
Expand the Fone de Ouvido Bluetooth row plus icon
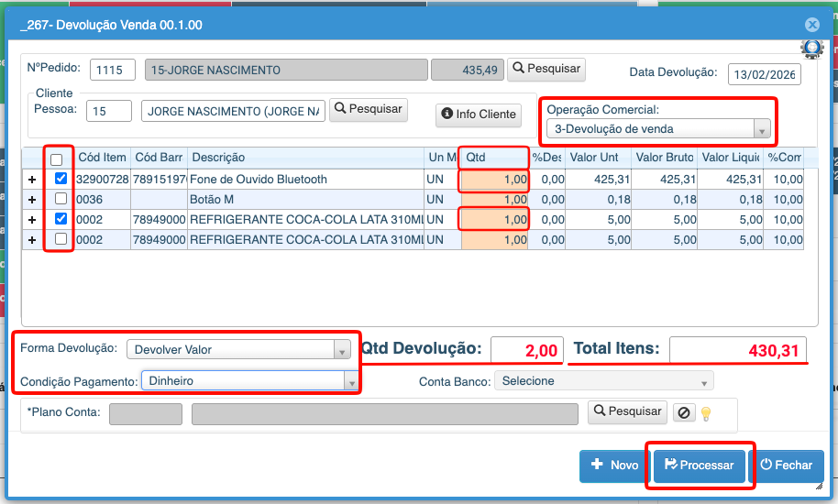click(32, 180)
